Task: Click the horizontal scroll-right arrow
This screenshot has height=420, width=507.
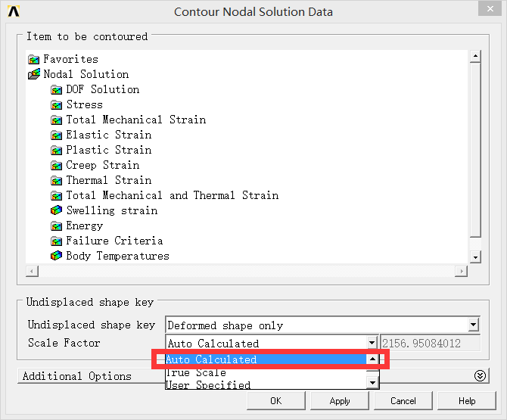Action: pos(461,271)
